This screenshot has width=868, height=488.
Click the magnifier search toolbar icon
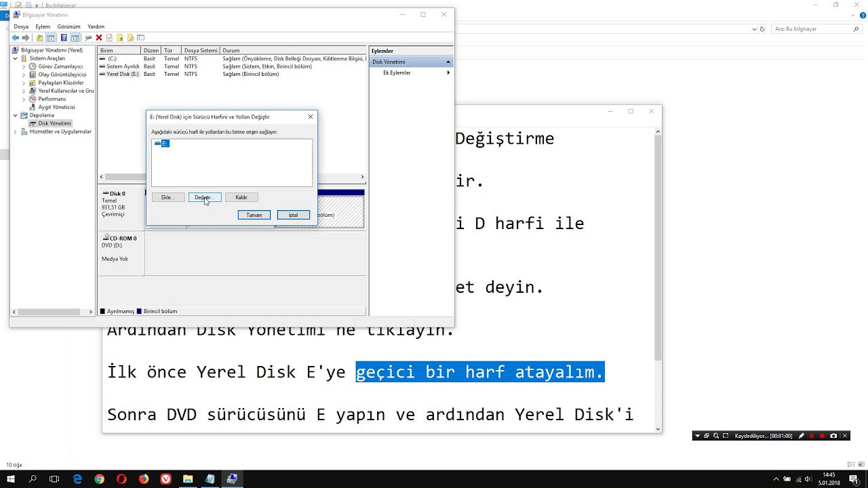131,38
